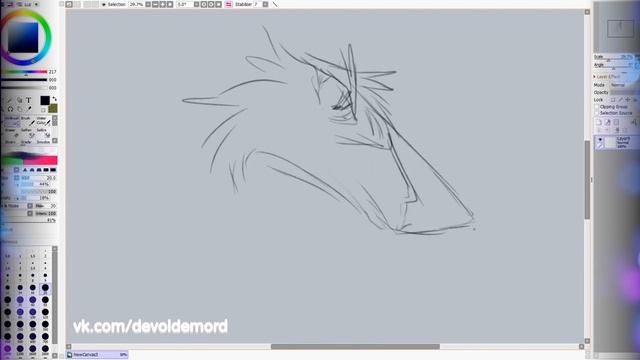
Task: Toggle the preserve opacity lock icon
Action: click(613, 100)
